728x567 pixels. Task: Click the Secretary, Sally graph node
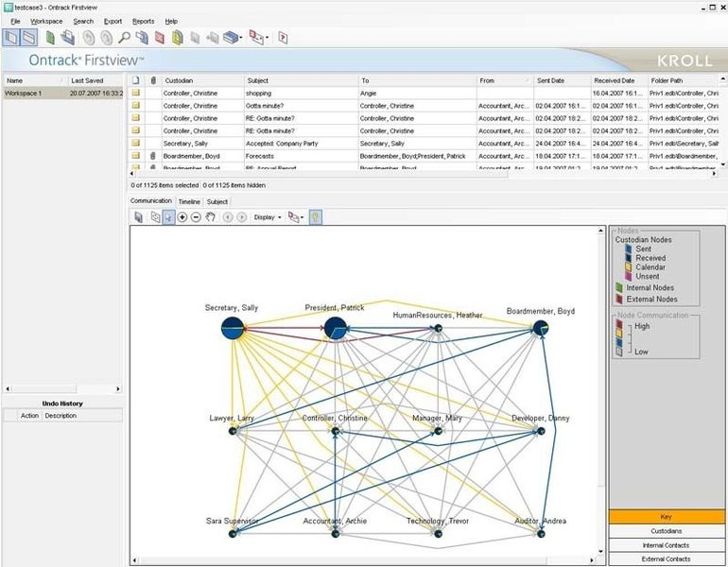tap(233, 329)
